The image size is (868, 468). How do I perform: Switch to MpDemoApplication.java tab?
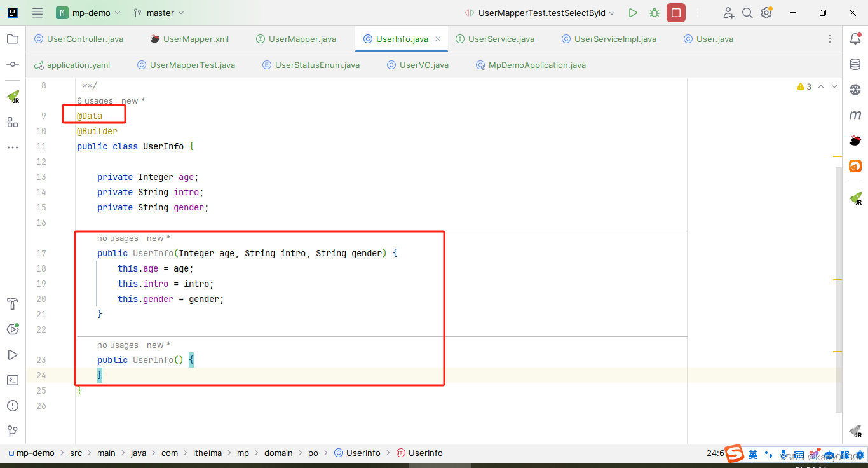click(531, 65)
